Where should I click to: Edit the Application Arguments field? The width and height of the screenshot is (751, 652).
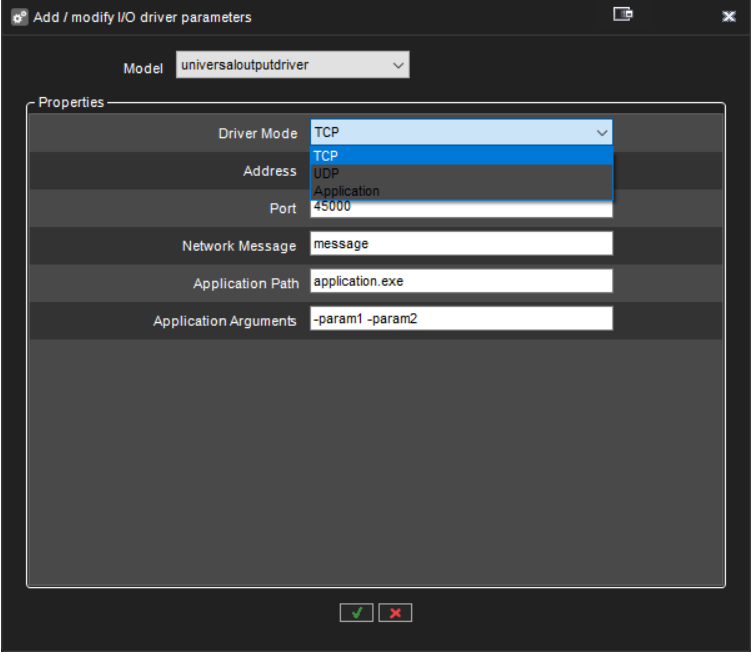461,318
